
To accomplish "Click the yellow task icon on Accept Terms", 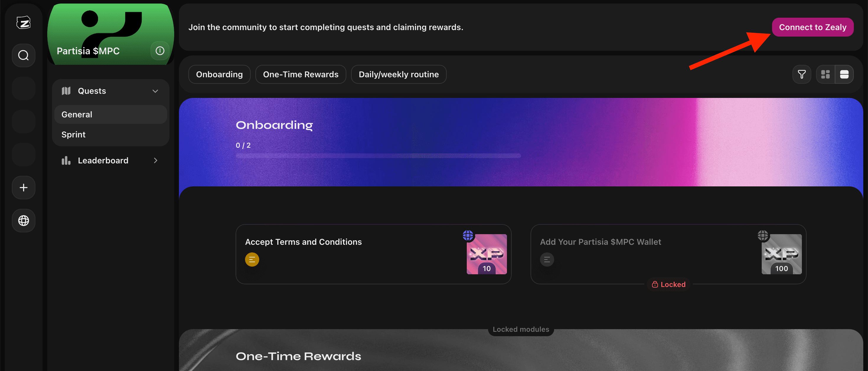I will pos(252,260).
